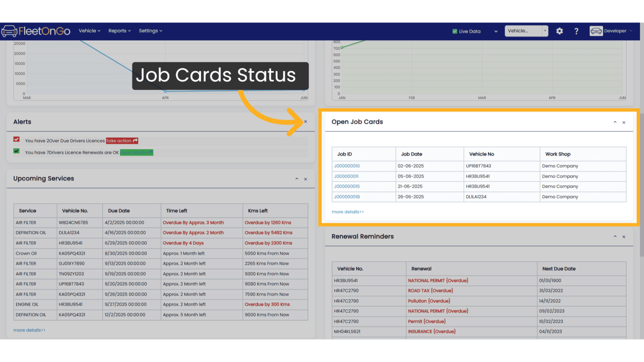Toggle the Over Due Drivers Licences checkbox
Screen dimensions: 644x362
click(17, 139)
